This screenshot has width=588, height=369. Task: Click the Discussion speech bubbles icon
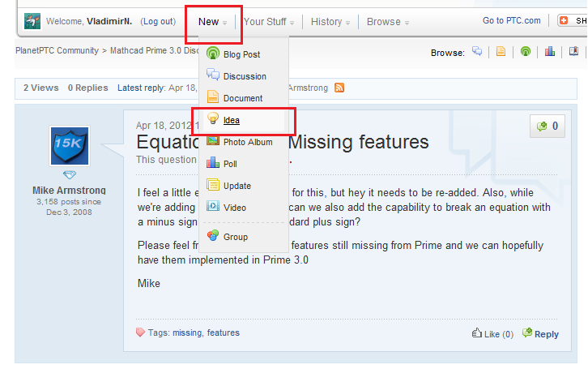[213, 75]
